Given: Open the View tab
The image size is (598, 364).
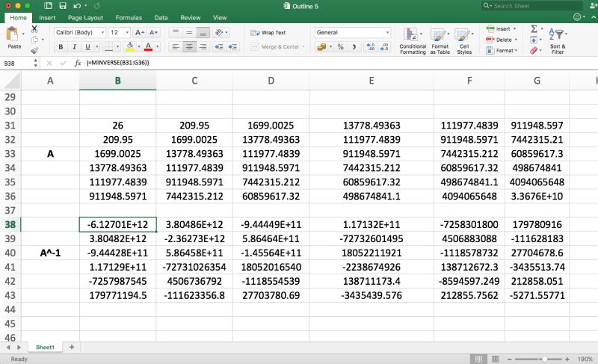Looking at the screenshot, I should point(220,17).
